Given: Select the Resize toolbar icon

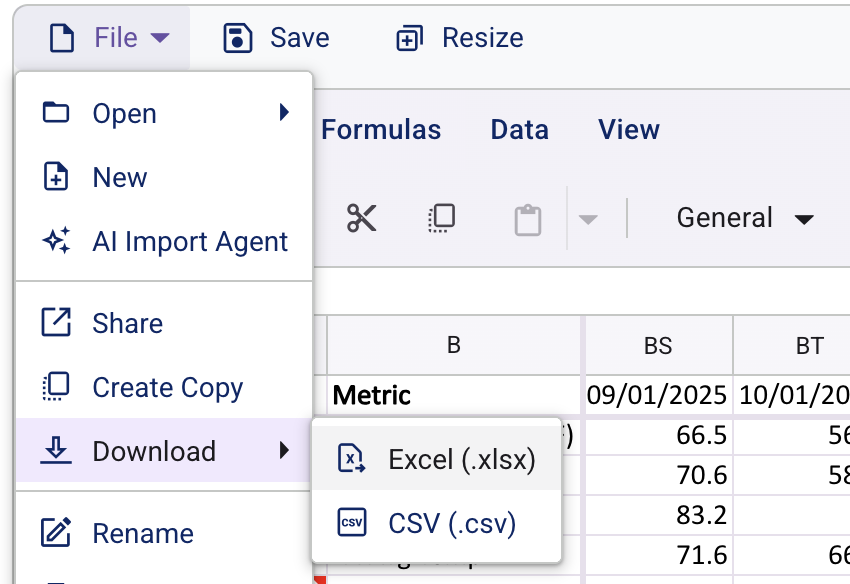Looking at the screenshot, I should [x=407, y=37].
